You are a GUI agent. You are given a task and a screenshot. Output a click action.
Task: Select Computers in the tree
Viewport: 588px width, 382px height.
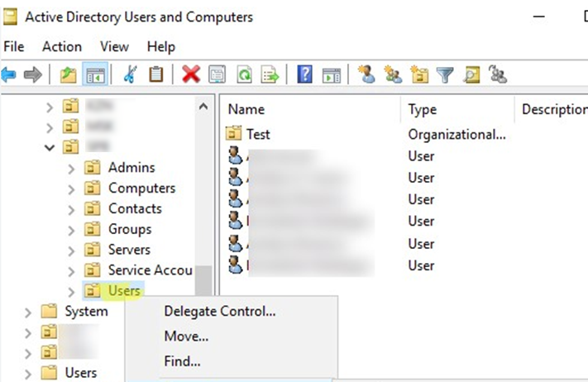141,189
